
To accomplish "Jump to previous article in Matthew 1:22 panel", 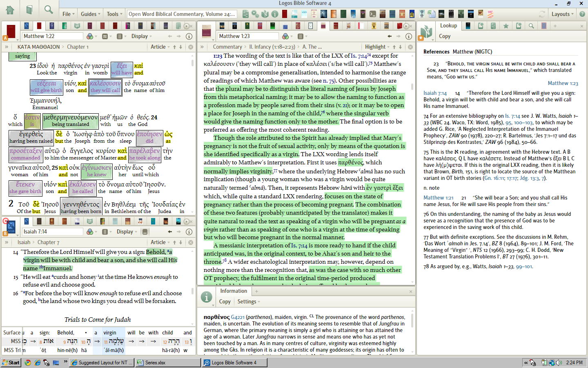I will tap(175, 47).
